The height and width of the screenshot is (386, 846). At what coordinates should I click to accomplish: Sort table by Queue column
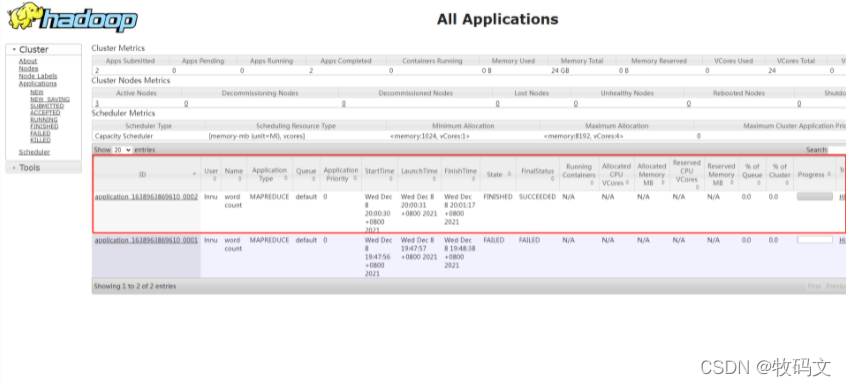(306, 174)
